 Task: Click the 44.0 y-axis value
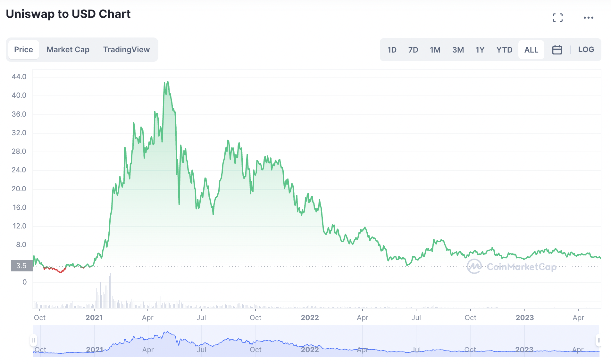19,77
